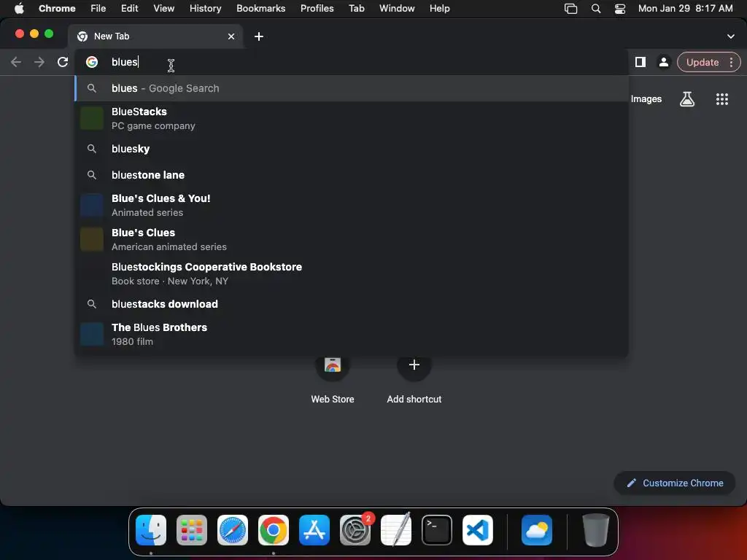Select the bluesky suggestion
The width and height of the screenshot is (747, 560).
[352, 149]
